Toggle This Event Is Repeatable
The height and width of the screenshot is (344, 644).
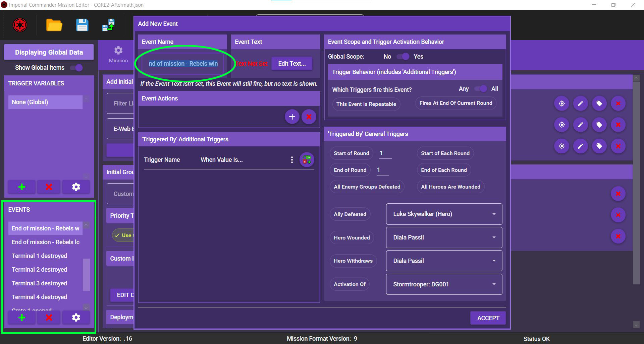pos(366,104)
